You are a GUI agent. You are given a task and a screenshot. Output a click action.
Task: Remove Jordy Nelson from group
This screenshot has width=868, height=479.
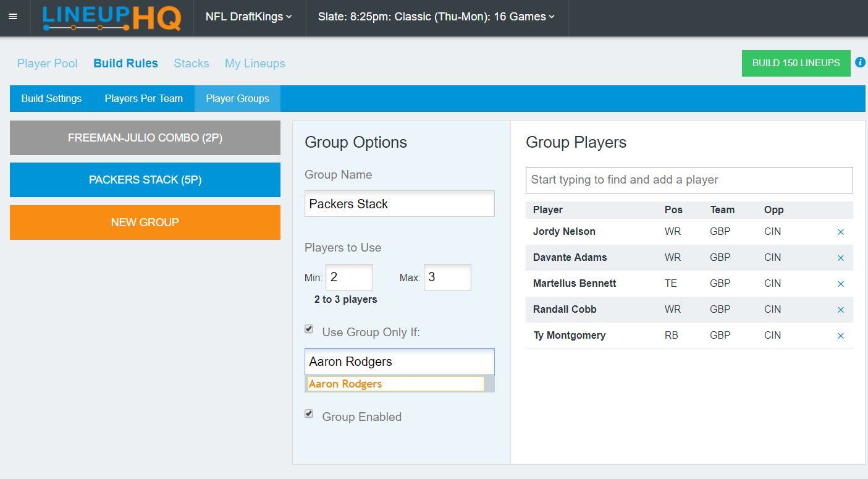coord(840,232)
